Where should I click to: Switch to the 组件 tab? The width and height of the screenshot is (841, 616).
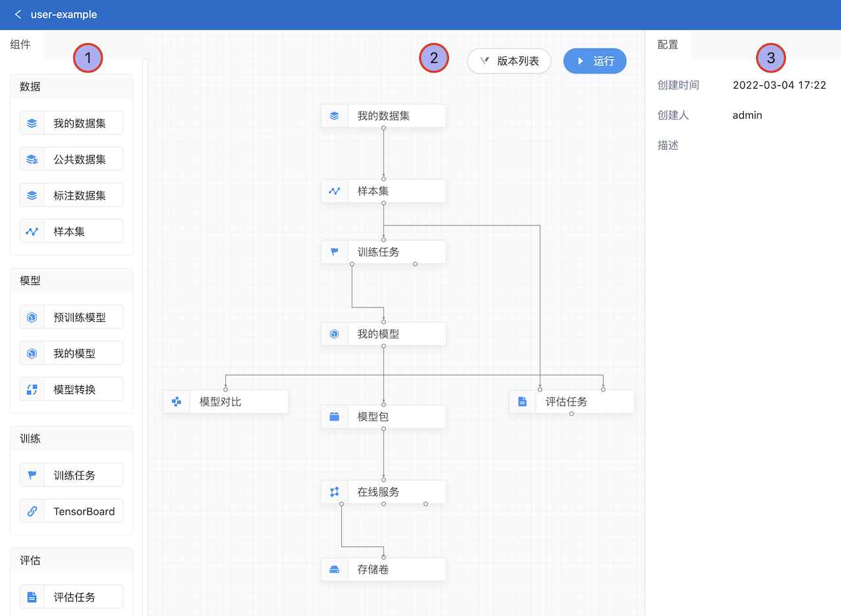20,45
